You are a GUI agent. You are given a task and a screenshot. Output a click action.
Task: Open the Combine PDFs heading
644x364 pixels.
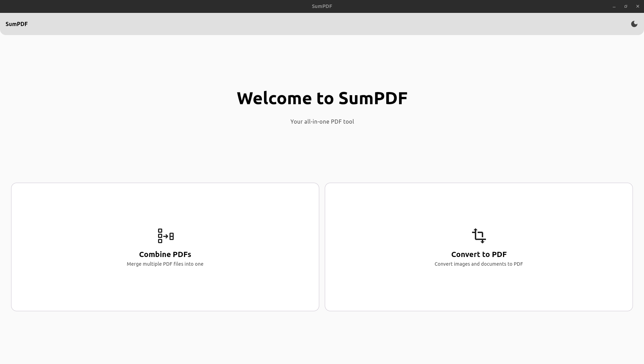(165, 254)
